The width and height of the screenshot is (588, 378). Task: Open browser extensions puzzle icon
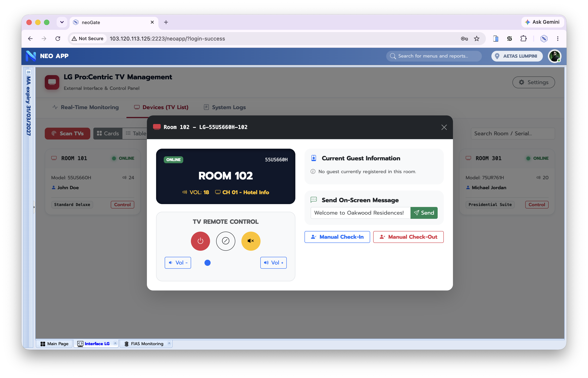[523, 39]
